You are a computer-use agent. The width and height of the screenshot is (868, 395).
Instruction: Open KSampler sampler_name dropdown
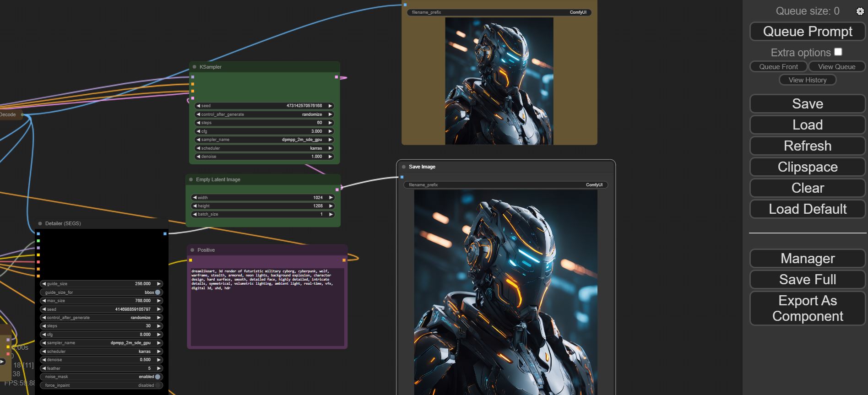click(x=264, y=140)
